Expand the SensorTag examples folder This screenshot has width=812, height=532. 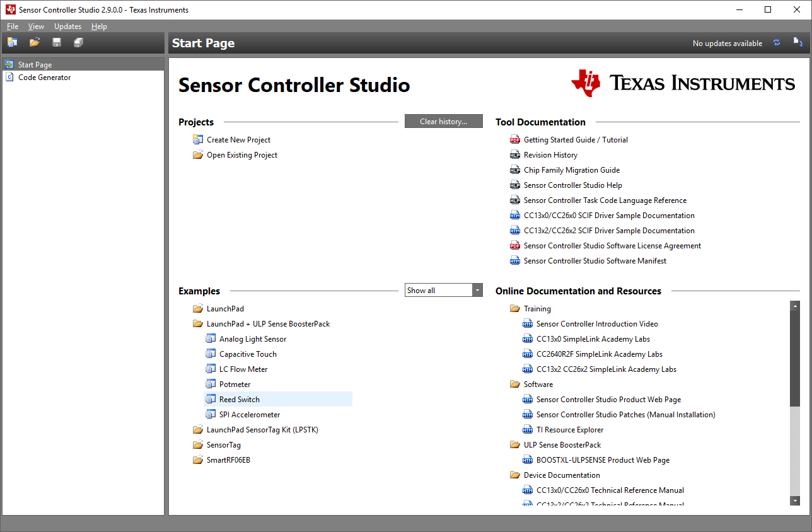[x=224, y=445]
